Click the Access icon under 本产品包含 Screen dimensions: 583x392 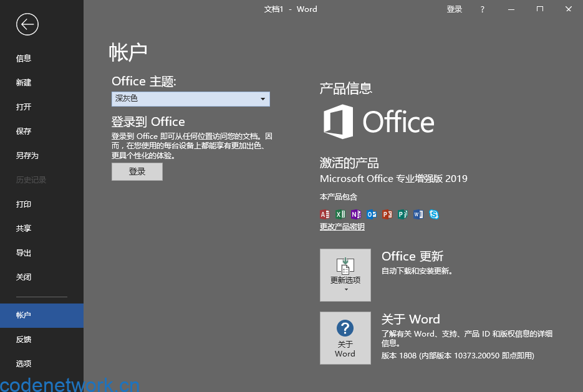pyautogui.click(x=325, y=214)
